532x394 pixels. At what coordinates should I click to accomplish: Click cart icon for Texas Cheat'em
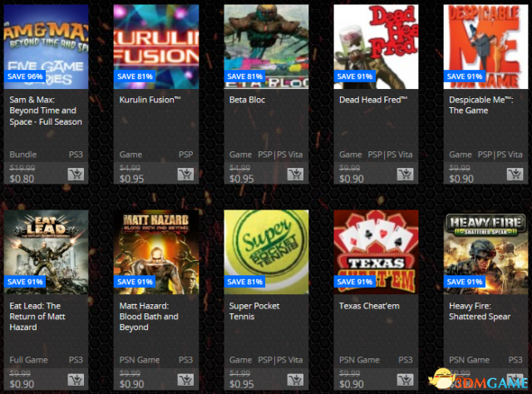point(406,380)
